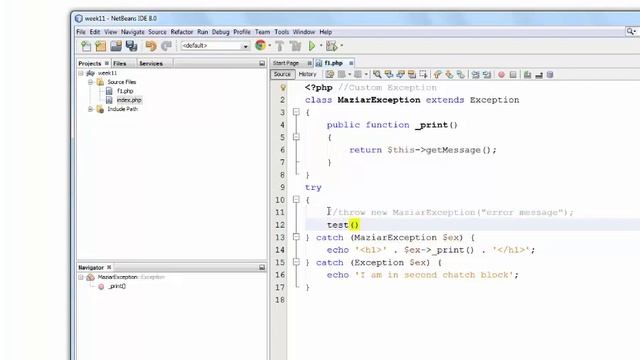The width and height of the screenshot is (640, 360).
Task: Open the browser selector dropdown arrow
Action: click(x=269, y=46)
